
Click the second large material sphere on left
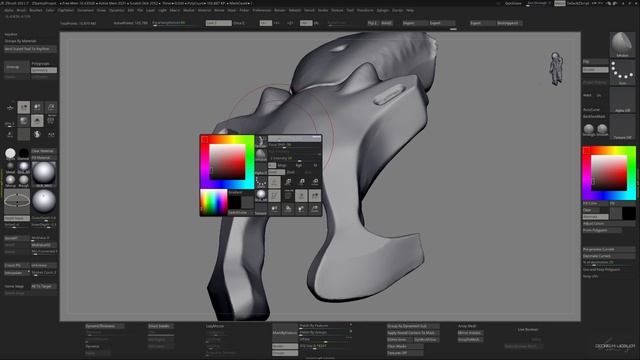(44, 201)
